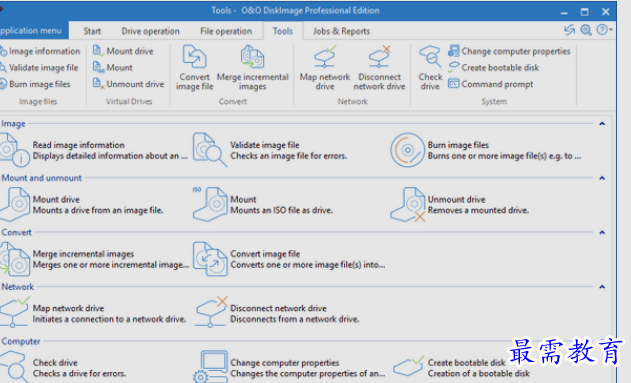Collapse the Network section

[x=602, y=287]
